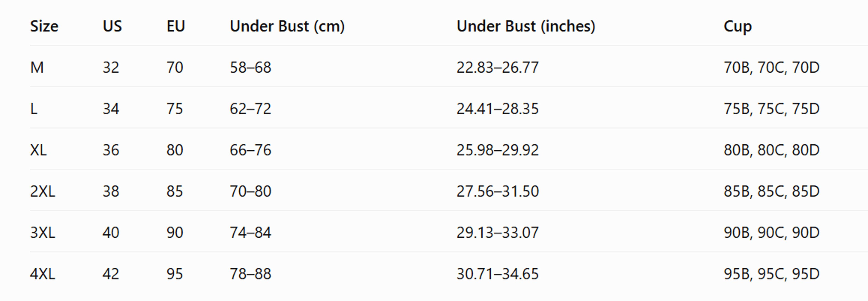Click the 80B, 80C, 80D cup cell

pyautogui.click(x=772, y=150)
